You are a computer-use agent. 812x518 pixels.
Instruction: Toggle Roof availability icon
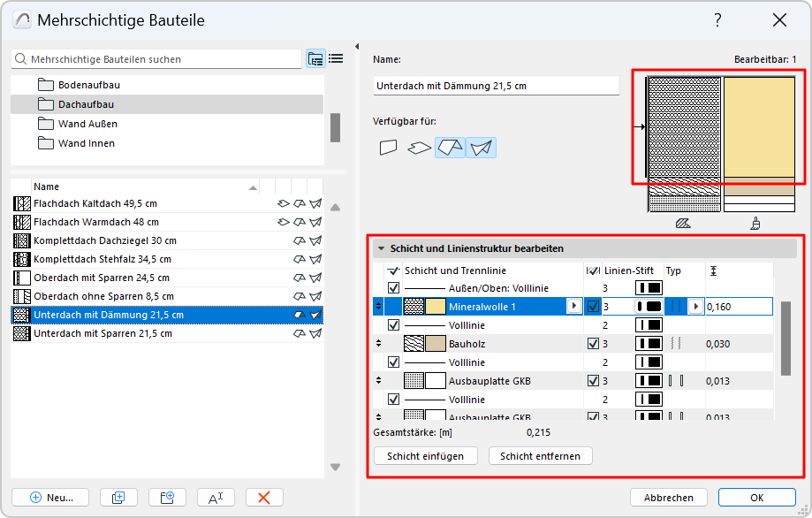[x=450, y=148]
